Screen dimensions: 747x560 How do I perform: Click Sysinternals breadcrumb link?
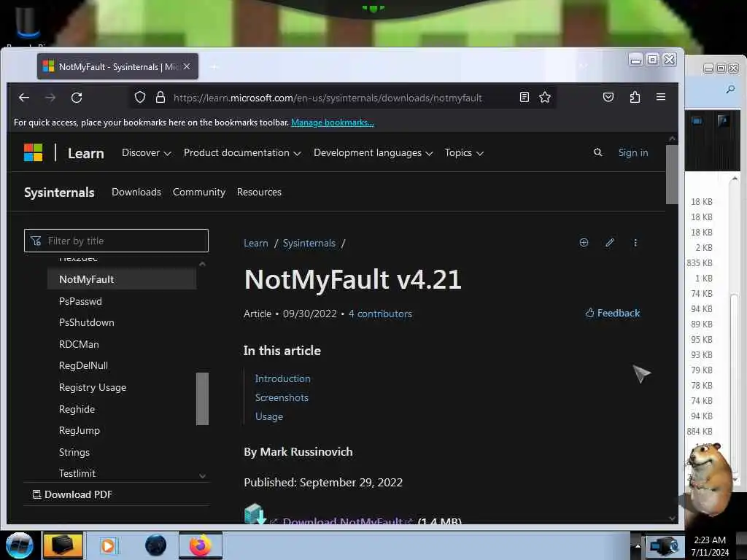(309, 244)
